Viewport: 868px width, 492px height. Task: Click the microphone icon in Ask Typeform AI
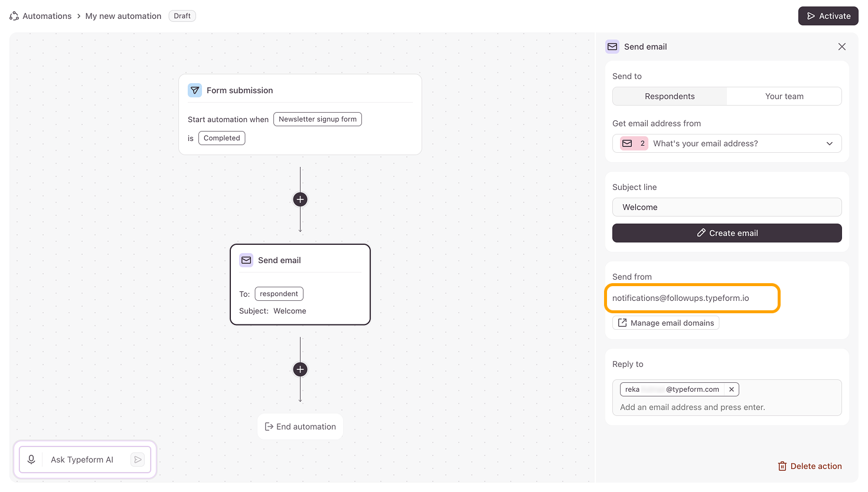point(32,460)
